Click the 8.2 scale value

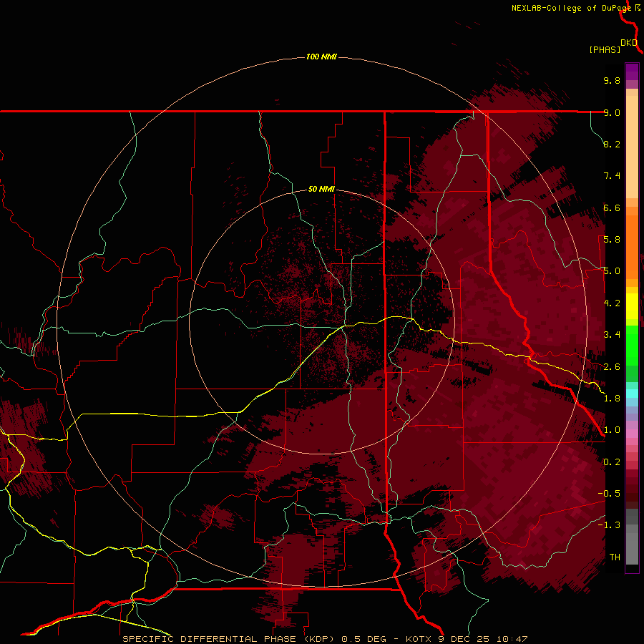click(612, 144)
